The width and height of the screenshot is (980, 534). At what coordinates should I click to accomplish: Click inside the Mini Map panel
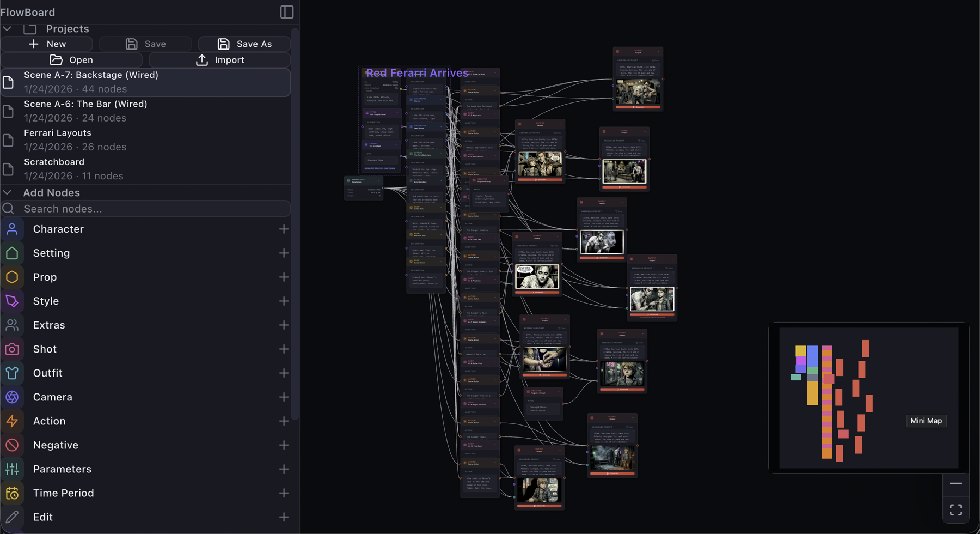point(868,398)
